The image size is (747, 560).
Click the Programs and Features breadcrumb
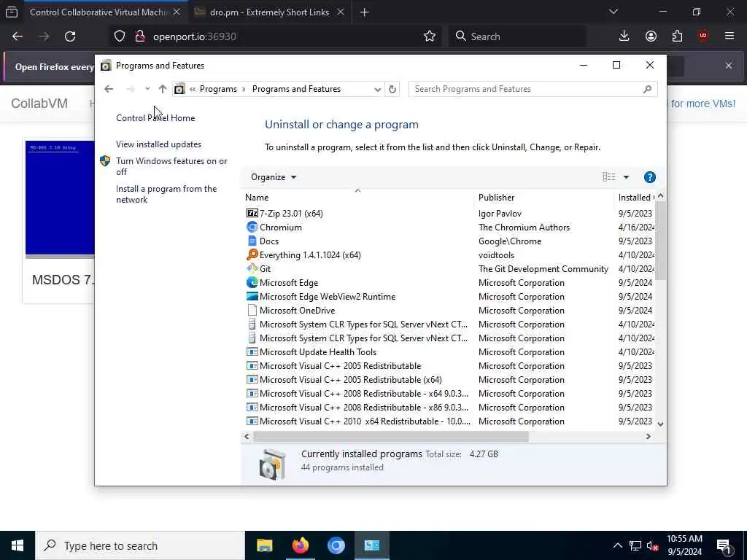[296, 89]
